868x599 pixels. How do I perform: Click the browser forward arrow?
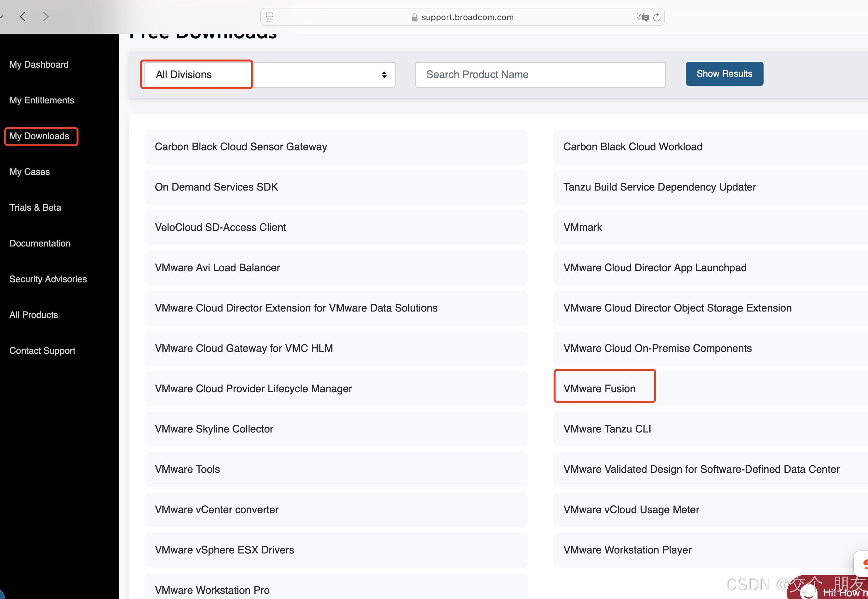(x=46, y=17)
